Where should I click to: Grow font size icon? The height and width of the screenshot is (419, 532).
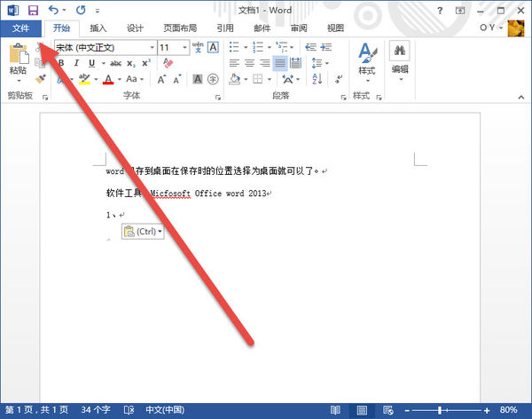[162, 79]
